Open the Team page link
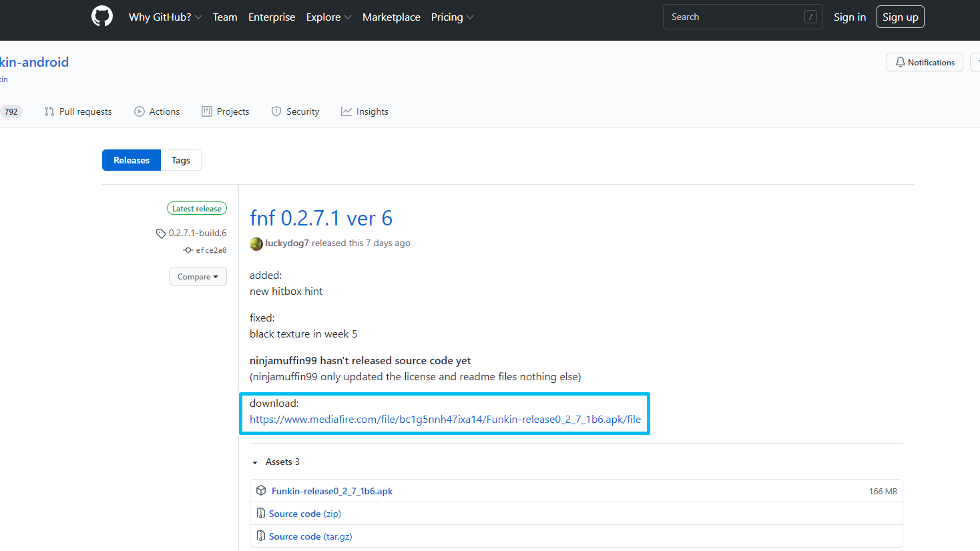The height and width of the screenshot is (551, 980). click(x=225, y=17)
